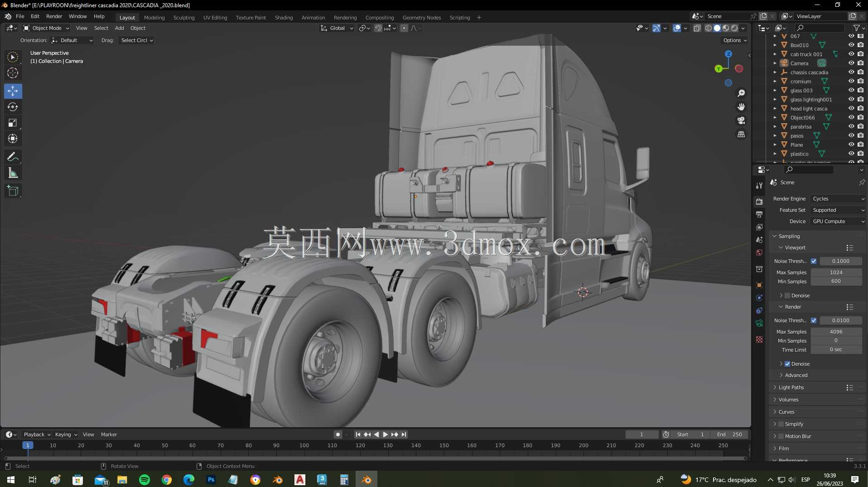The width and height of the screenshot is (868, 487).
Task: Activate the Rotate tool
Action: [13, 107]
